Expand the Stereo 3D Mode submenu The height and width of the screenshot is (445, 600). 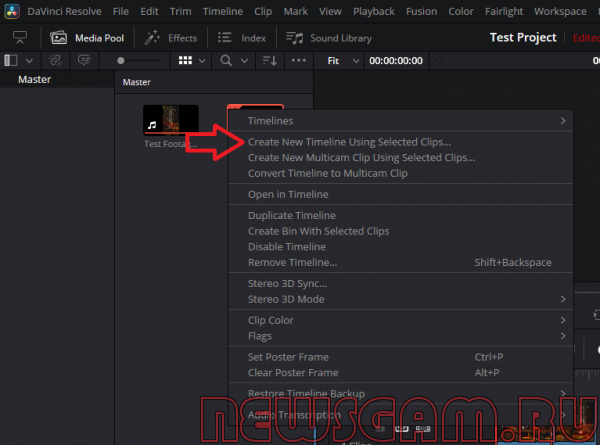tap(401, 299)
